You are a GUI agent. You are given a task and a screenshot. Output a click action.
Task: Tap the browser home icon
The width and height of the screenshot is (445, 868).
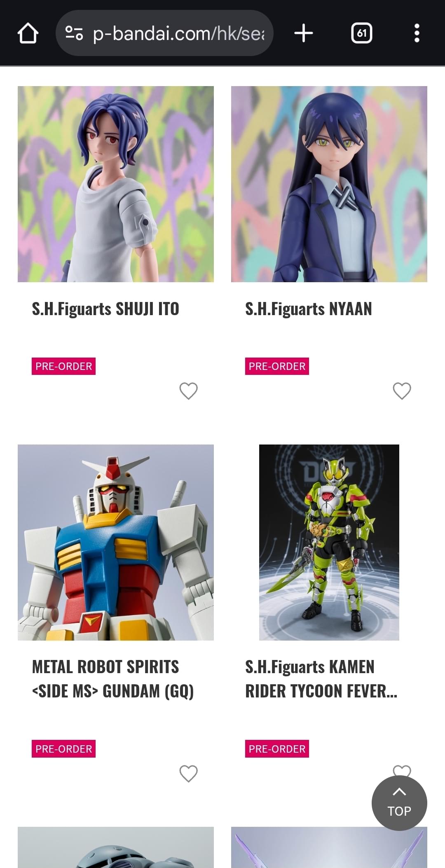[x=28, y=33]
